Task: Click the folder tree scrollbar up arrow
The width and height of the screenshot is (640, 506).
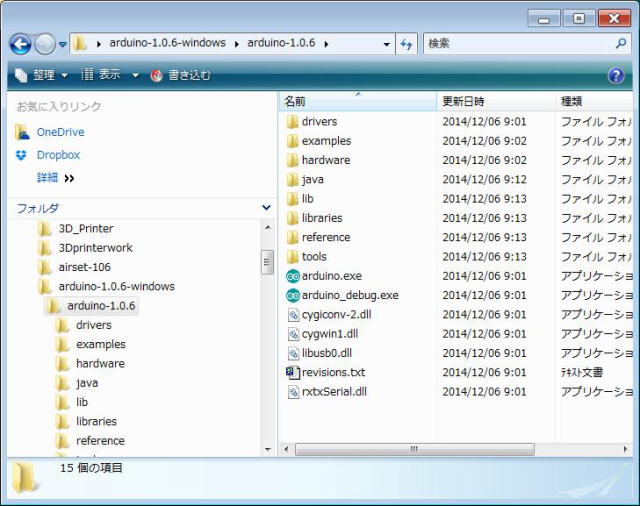Action: (268, 227)
